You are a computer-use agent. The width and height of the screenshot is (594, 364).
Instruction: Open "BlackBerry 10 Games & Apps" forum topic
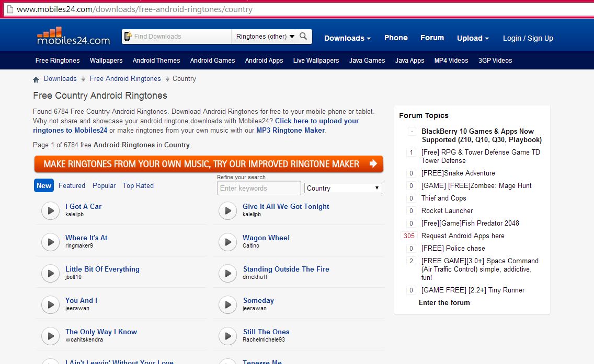tap(482, 135)
